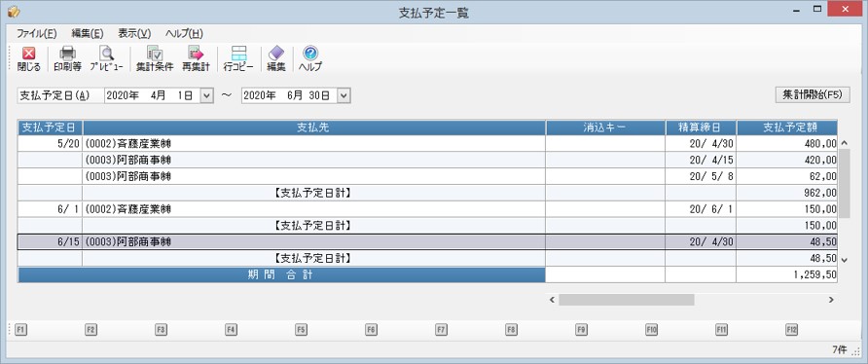Run 再集計 re-aggregate icon
The image size is (868, 364).
point(196,59)
